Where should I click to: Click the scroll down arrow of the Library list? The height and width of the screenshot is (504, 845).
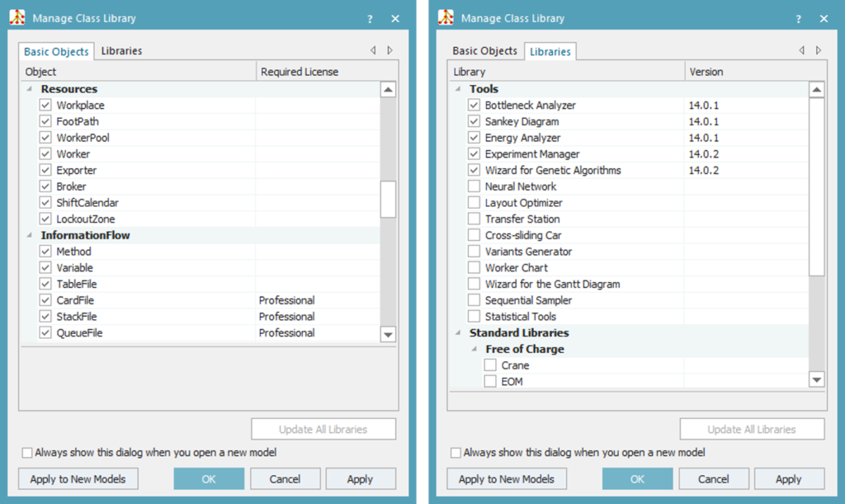tap(816, 379)
